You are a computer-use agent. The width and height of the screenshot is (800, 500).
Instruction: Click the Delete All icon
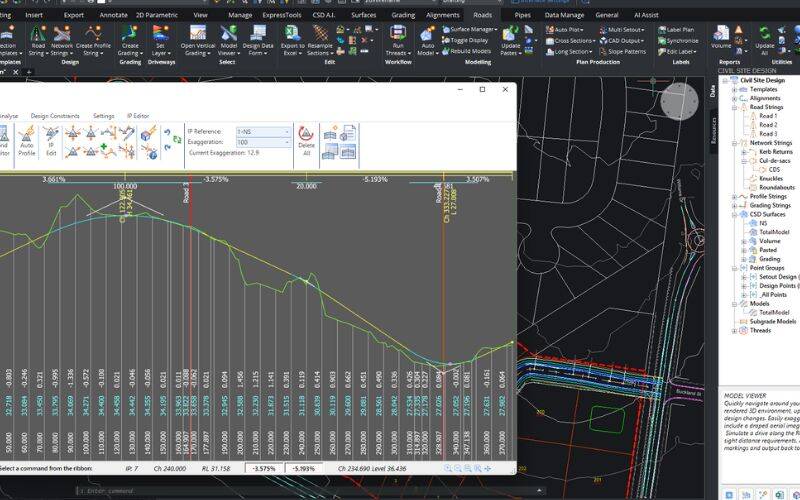[x=307, y=134]
